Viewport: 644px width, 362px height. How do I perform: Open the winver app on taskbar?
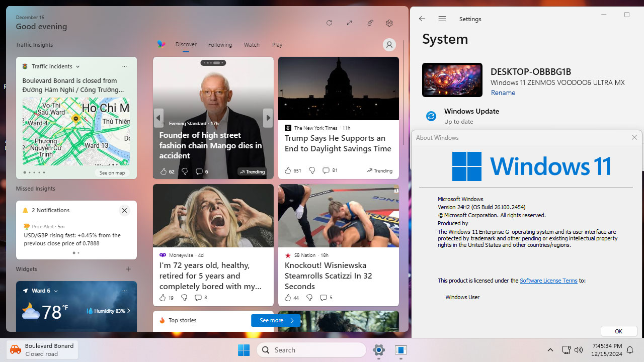[401, 350]
